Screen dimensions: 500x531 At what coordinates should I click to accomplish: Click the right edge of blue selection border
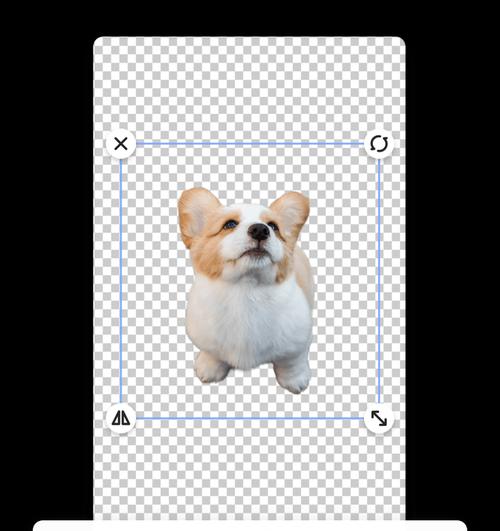(379, 281)
